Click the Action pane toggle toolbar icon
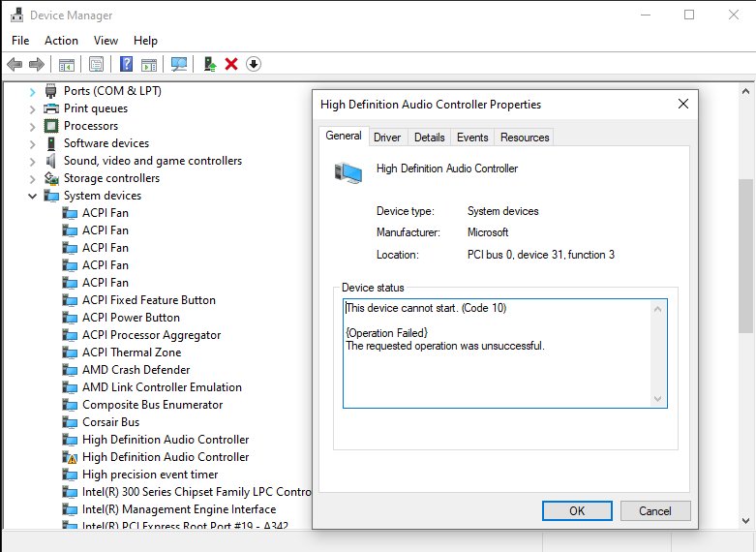 coord(149,64)
